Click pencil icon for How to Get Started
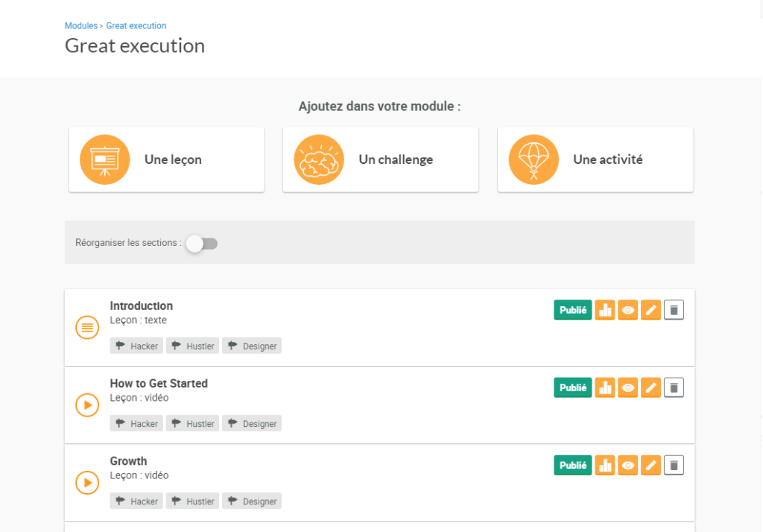Screen dimensions: 763x532 click(650, 387)
